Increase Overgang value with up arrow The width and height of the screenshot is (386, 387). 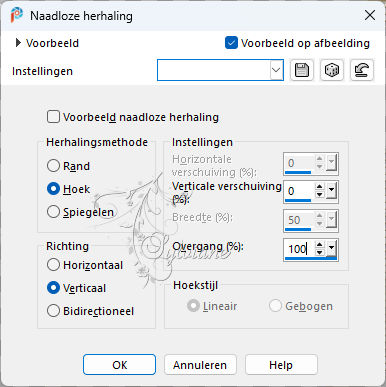pos(320,245)
